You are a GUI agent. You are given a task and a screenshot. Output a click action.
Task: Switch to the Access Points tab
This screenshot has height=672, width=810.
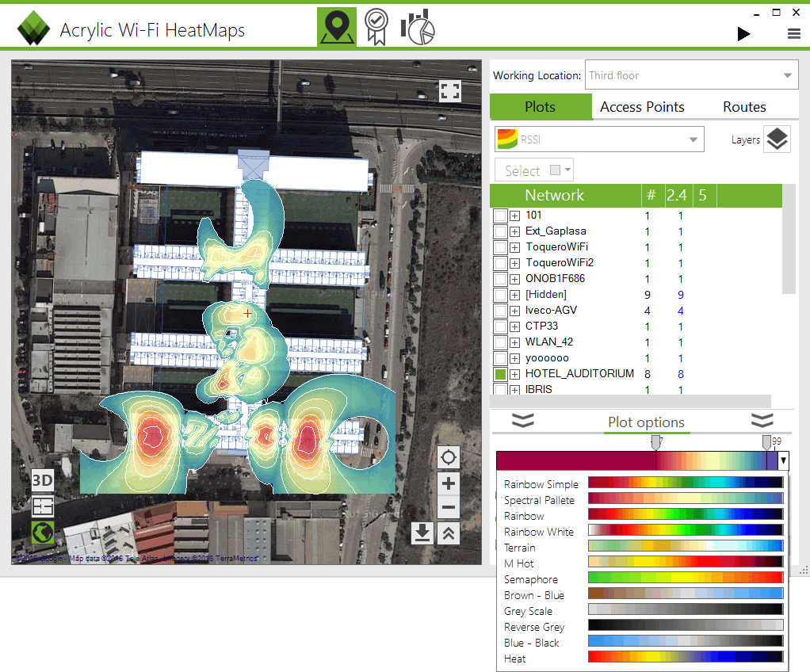642,107
